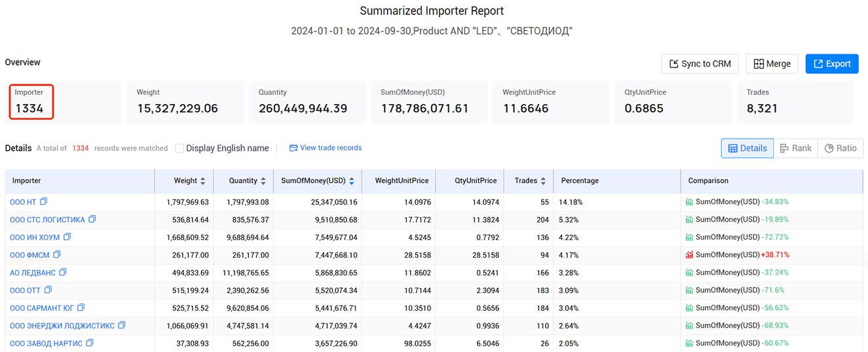
Task: Switch to Details view tab
Action: pyautogui.click(x=747, y=149)
